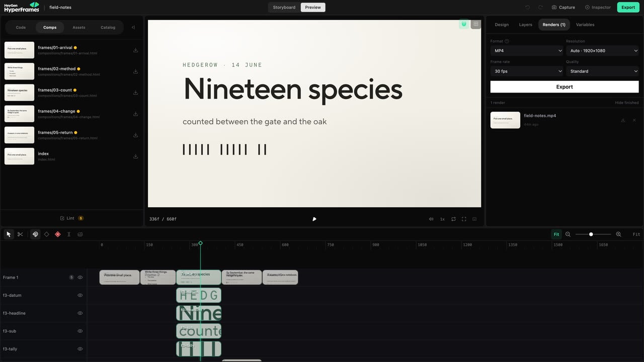
Task: Click the undo arrow icon
Action: (x=527, y=8)
